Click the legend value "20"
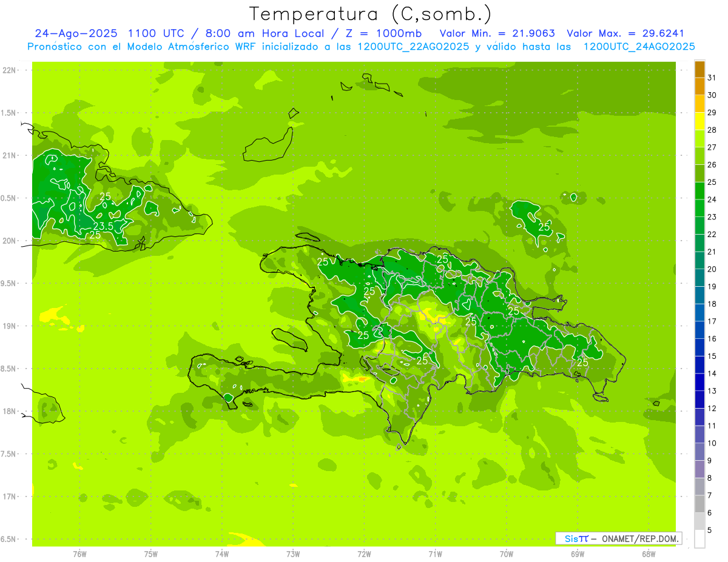 (712, 269)
